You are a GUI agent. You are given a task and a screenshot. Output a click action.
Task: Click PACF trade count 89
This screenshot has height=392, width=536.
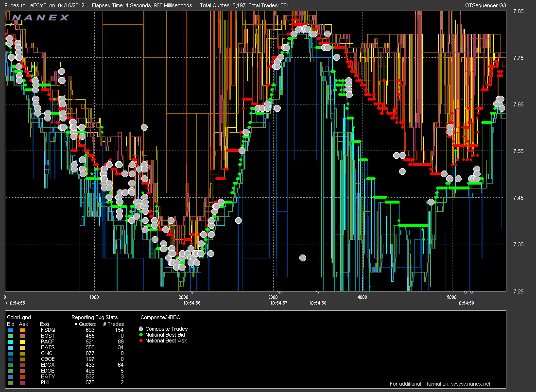[121, 342]
